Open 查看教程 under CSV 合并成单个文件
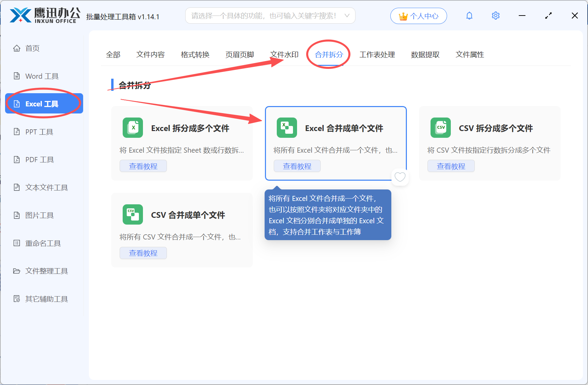588x385 pixels. pos(143,253)
